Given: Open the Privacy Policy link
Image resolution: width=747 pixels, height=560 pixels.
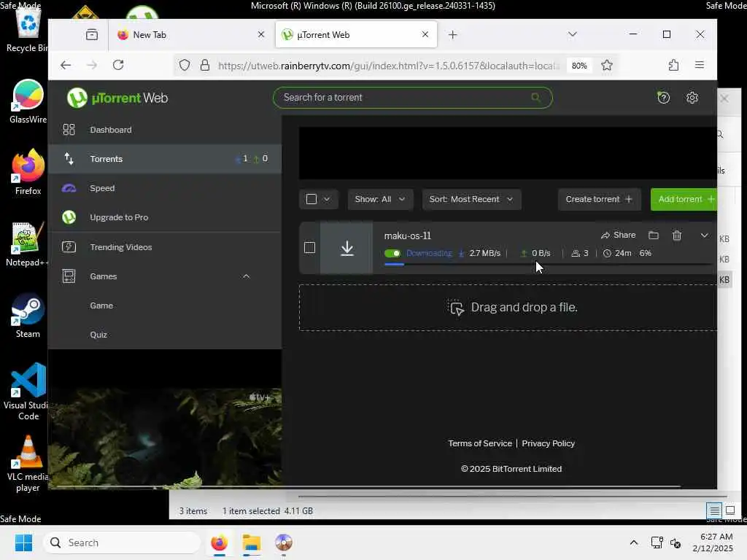Looking at the screenshot, I should point(549,443).
